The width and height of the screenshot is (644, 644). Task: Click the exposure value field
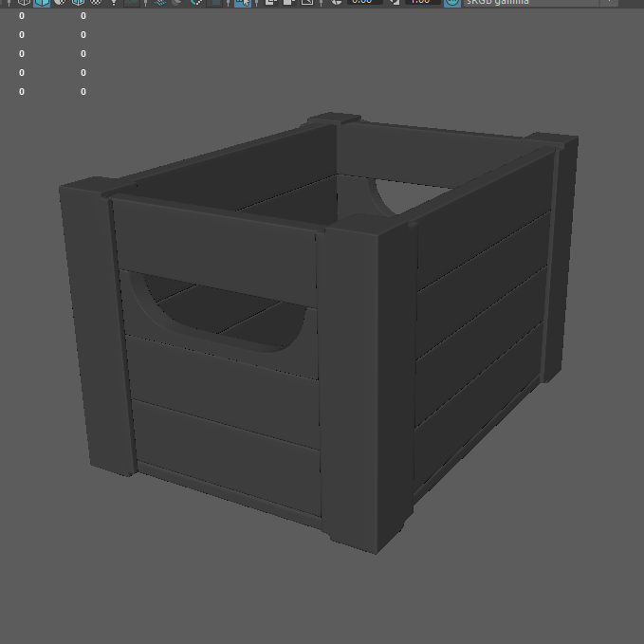(364, 2)
